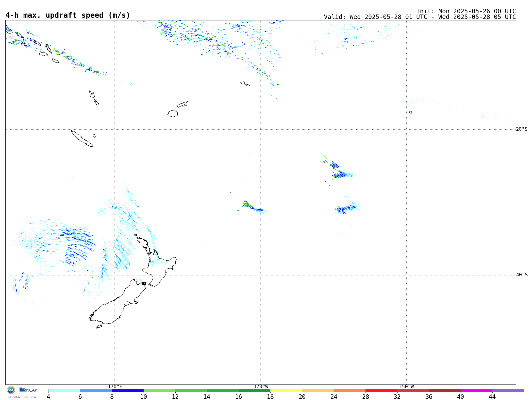
Task: Click the colorbar tick label 18
Action: 270,397
